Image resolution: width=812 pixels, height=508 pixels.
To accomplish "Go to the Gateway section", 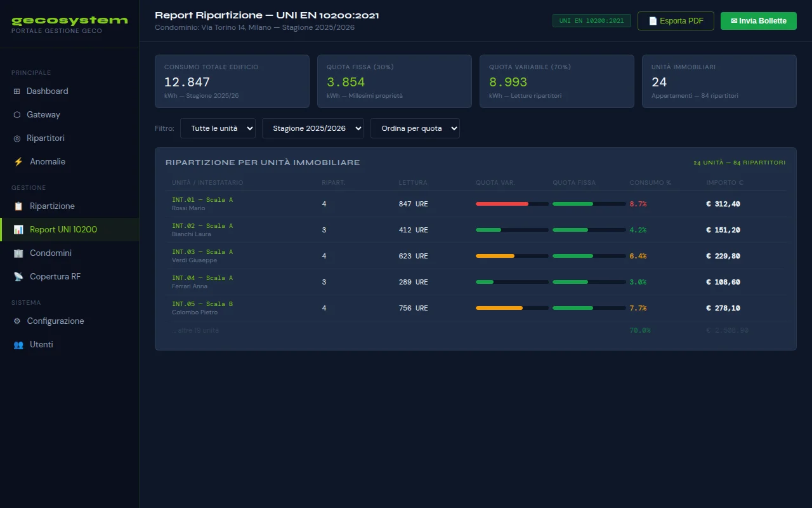I will pos(69,114).
